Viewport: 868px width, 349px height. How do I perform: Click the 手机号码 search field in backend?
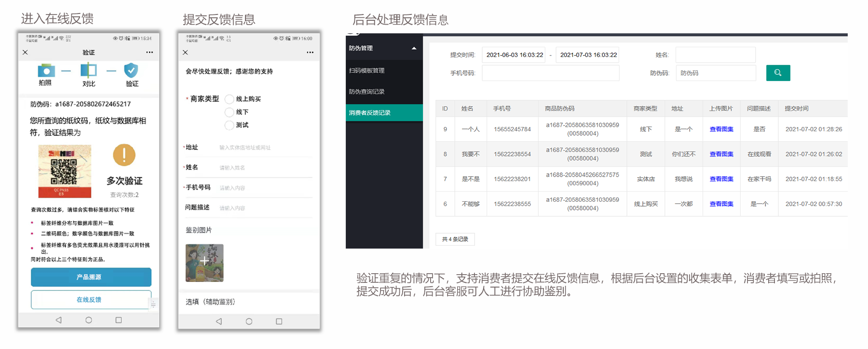[551, 73]
